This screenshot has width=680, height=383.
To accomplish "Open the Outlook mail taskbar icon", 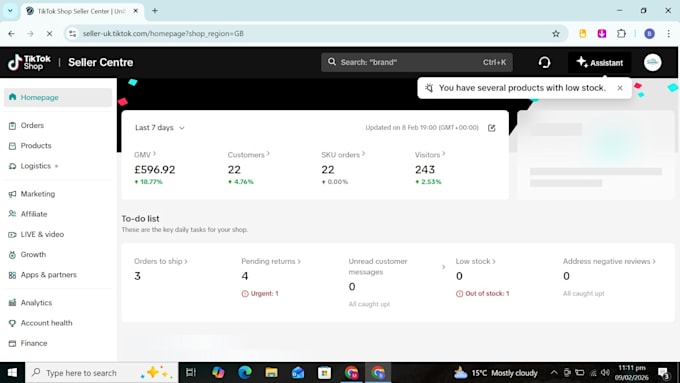I will 298,373.
